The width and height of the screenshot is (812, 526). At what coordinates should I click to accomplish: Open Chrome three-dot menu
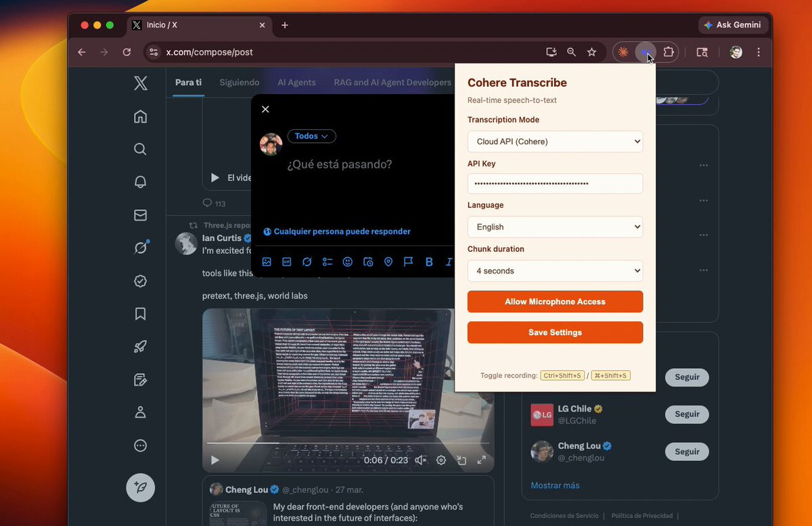pos(759,52)
